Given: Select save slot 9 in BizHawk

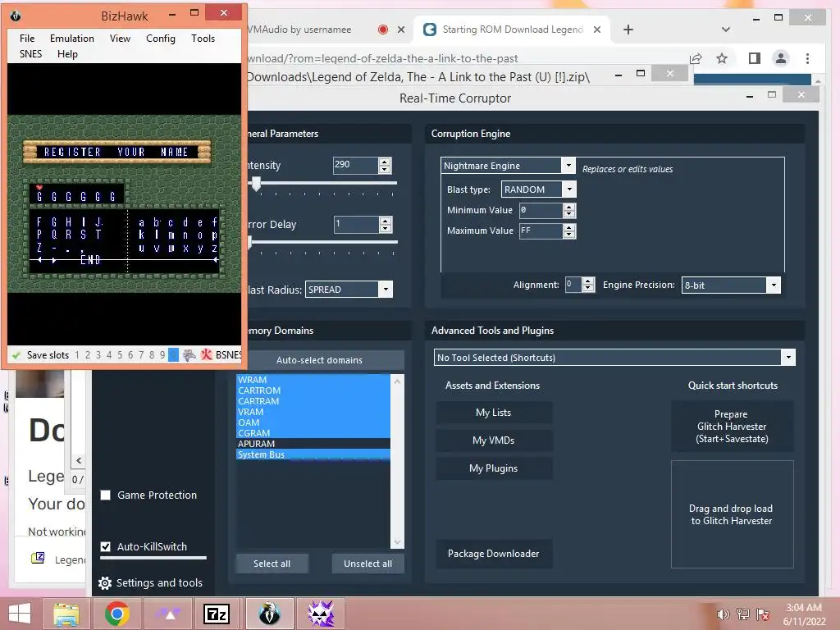Looking at the screenshot, I should click(x=162, y=354).
